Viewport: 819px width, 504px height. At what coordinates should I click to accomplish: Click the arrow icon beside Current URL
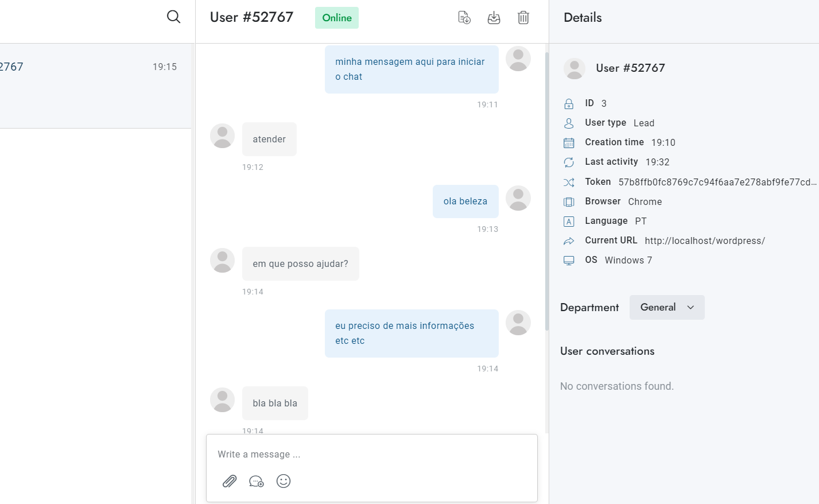pyautogui.click(x=569, y=241)
